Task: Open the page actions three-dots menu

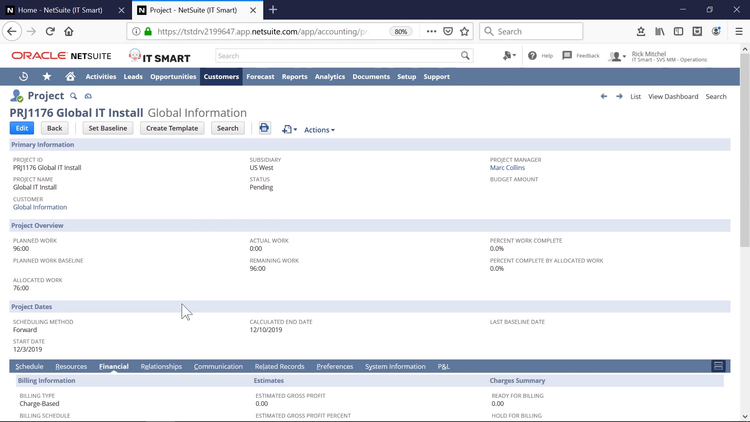Action: coord(431,32)
